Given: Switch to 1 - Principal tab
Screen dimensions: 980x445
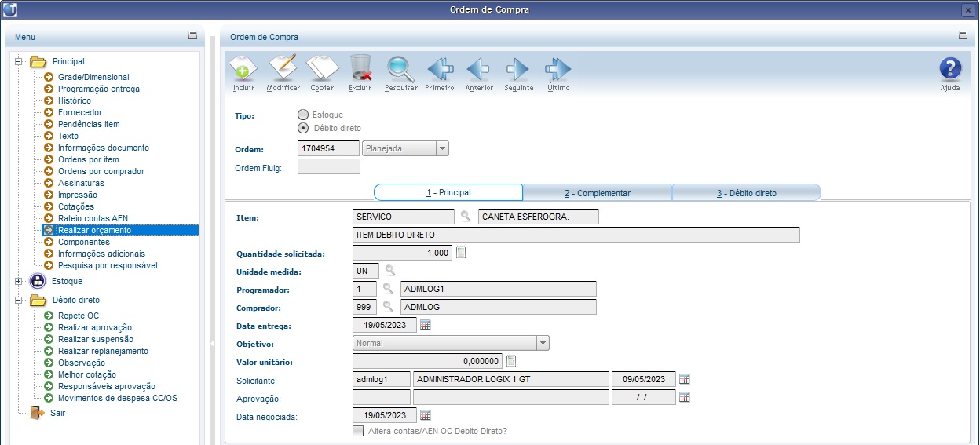Looking at the screenshot, I should click(x=448, y=192).
